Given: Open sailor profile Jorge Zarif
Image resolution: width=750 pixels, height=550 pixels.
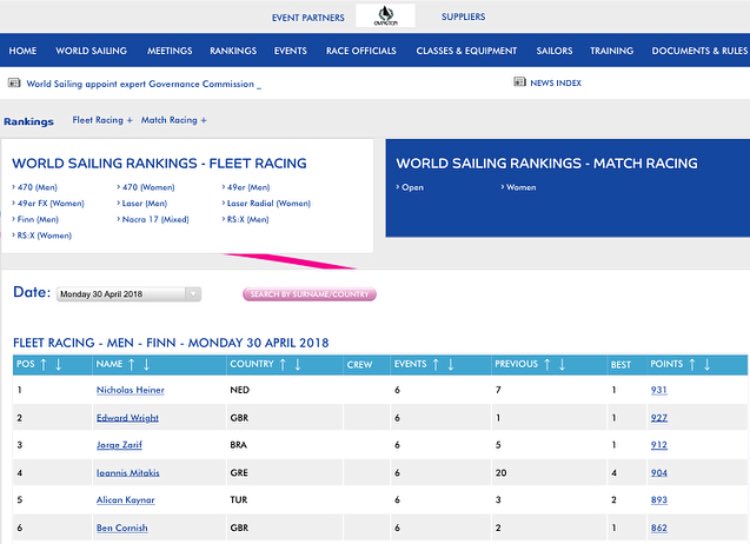Looking at the screenshot, I should 119,445.
